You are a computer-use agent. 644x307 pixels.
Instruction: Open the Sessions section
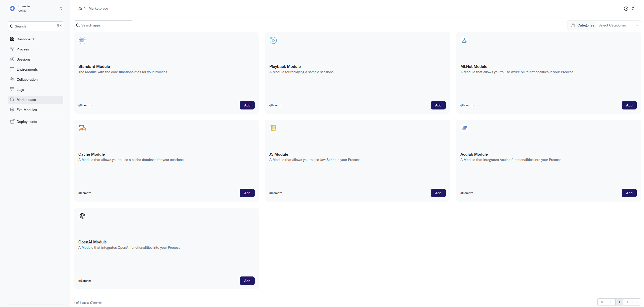click(36, 59)
